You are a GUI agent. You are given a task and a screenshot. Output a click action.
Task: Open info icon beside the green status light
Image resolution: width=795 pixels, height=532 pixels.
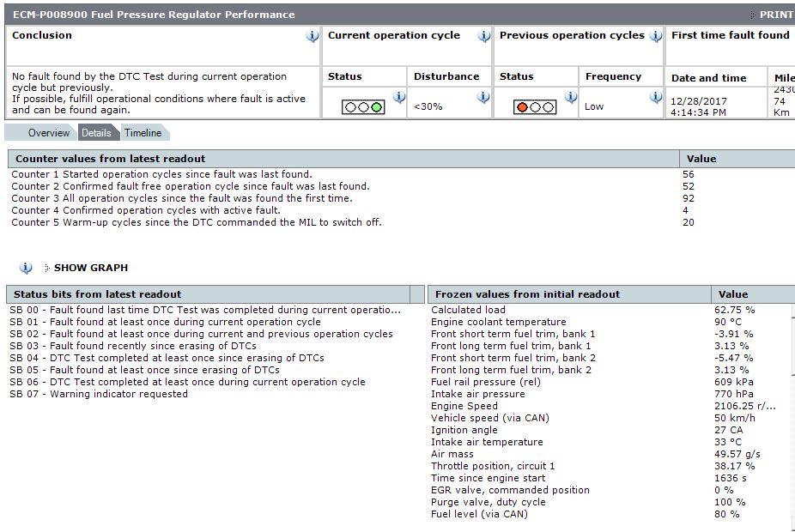click(x=398, y=98)
